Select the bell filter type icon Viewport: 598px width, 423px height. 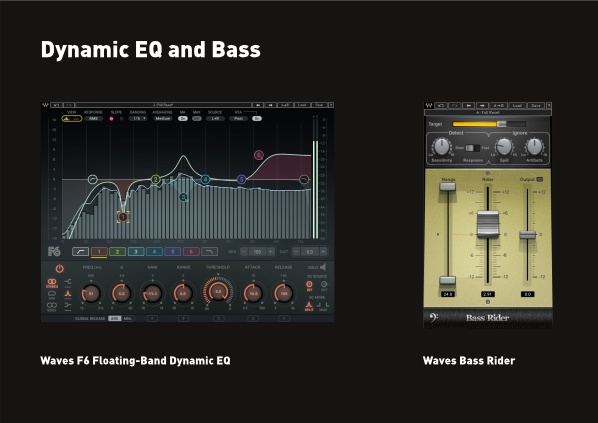point(68,293)
